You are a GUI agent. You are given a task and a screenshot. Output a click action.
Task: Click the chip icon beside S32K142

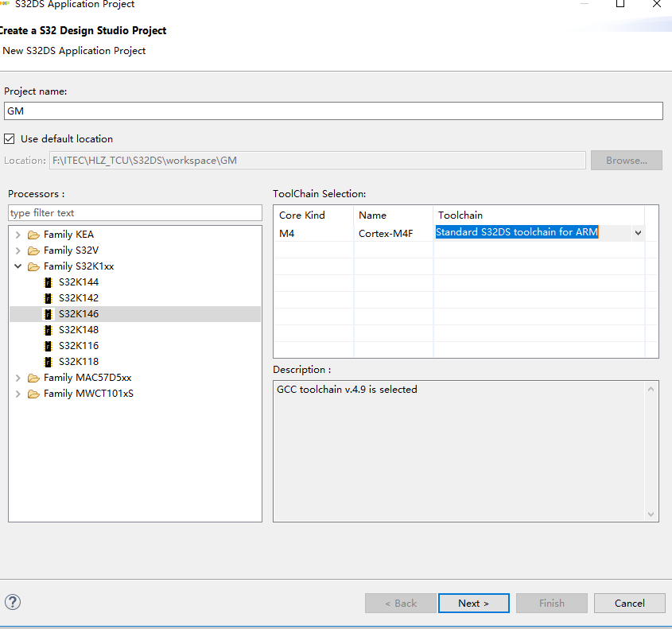tap(48, 298)
